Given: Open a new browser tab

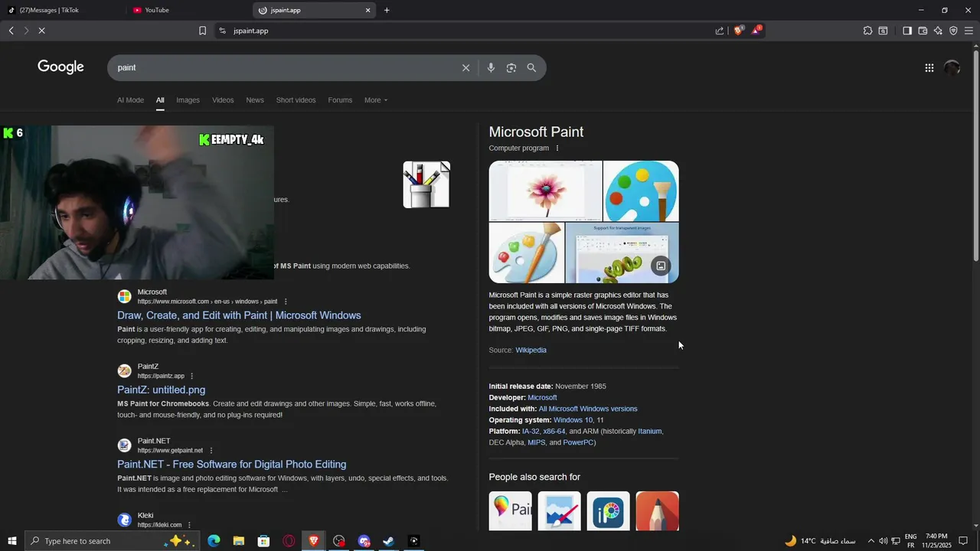Looking at the screenshot, I should (x=387, y=10).
